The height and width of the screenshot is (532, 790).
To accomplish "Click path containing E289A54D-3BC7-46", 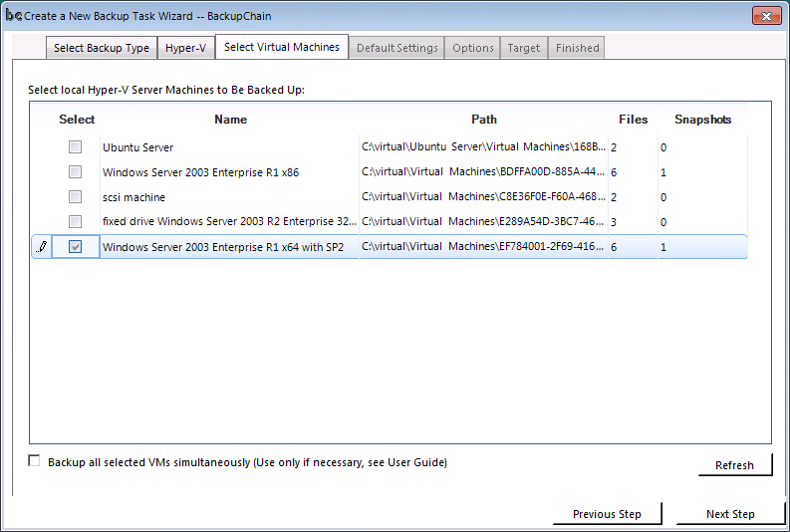I will 483,221.
